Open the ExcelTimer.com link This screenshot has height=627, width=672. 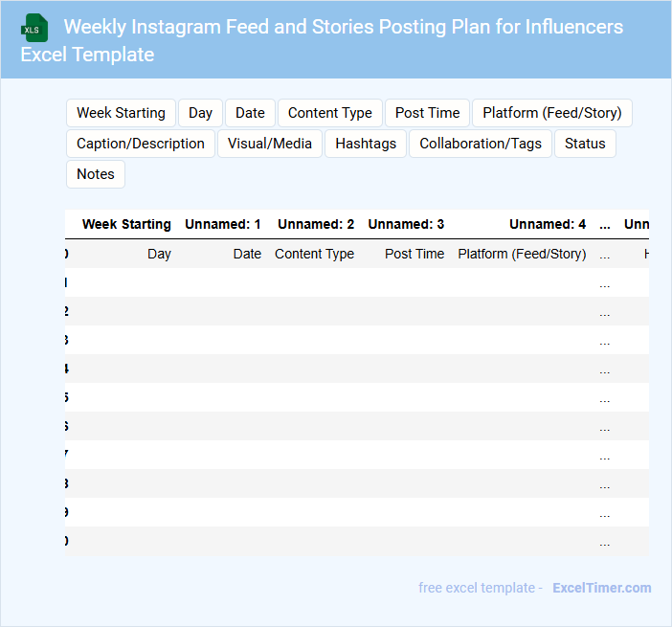[x=601, y=588]
